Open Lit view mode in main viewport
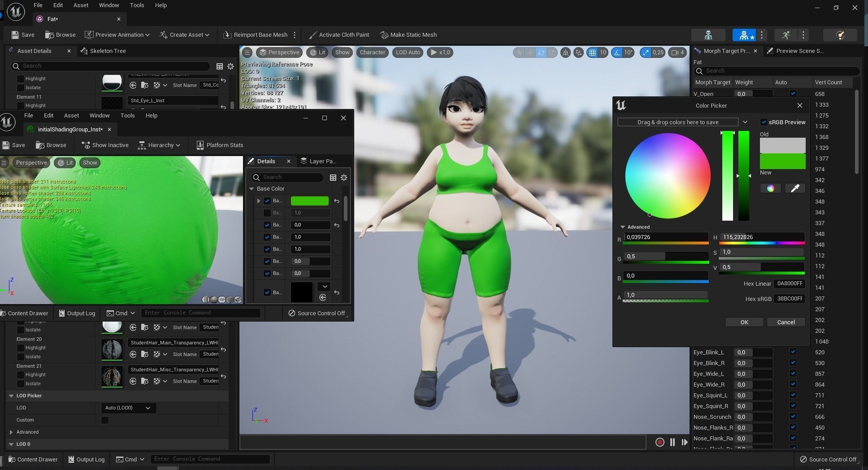Screen dimensions: 868x470 (317, 52)
